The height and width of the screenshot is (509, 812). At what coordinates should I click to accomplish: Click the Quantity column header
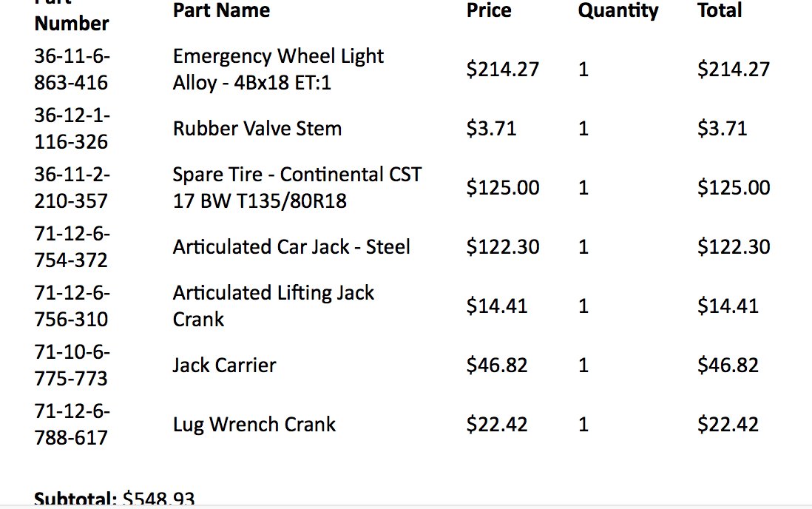[x=618, y=10]
